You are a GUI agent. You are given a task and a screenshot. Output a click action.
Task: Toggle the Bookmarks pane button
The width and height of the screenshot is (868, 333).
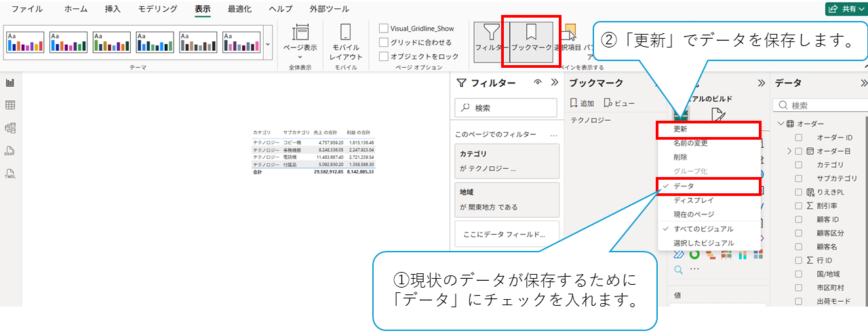click(532, 39)
